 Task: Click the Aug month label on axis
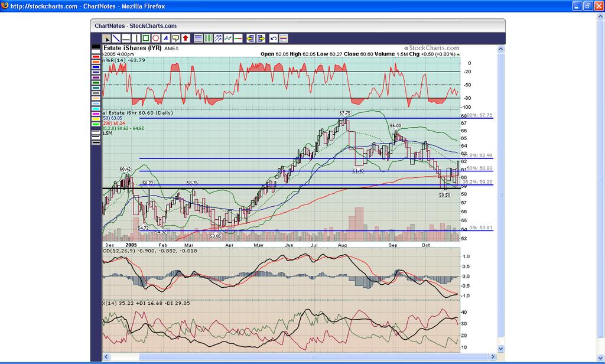[342, 245]
